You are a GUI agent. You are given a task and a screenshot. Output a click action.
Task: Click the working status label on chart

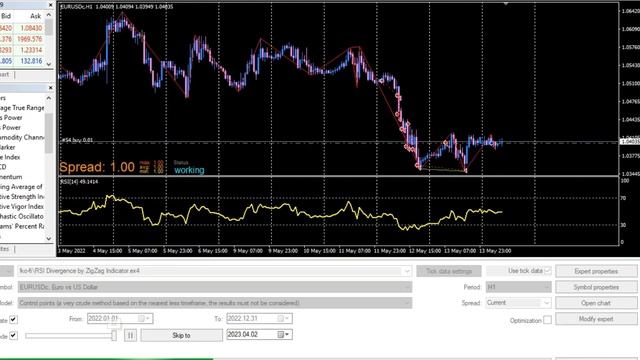pyautogui.click(x=189, y=170)
